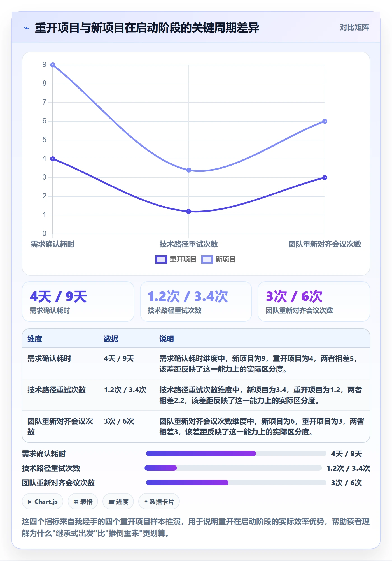Select 新项目 data point at 3.4
392x561 pixels.
pyautogui.click(x=189, y=170)
